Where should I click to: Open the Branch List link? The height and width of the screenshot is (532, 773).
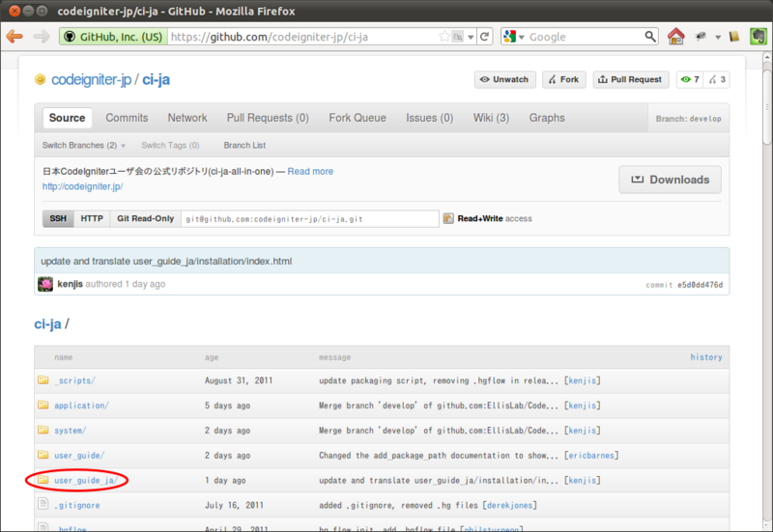[244, 146]
